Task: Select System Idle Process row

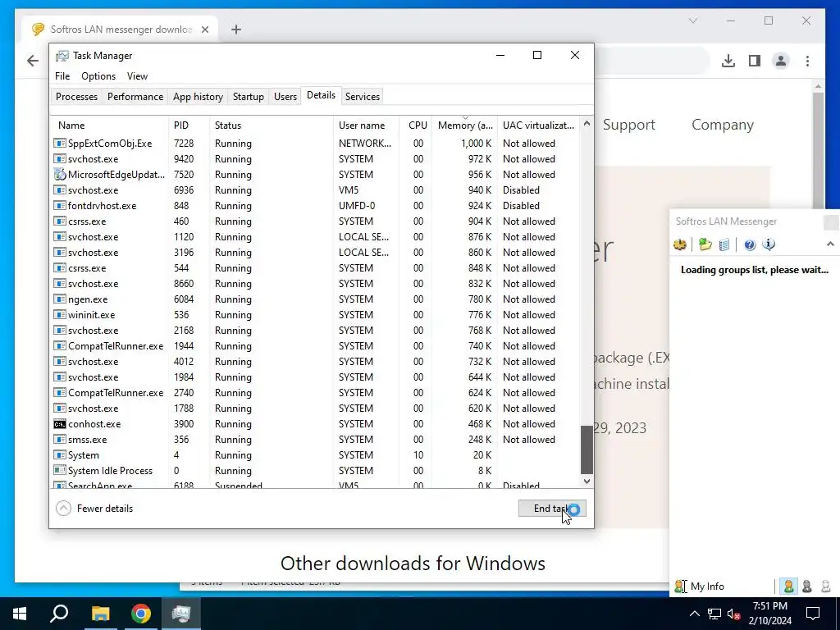Action: click(316, 470)
